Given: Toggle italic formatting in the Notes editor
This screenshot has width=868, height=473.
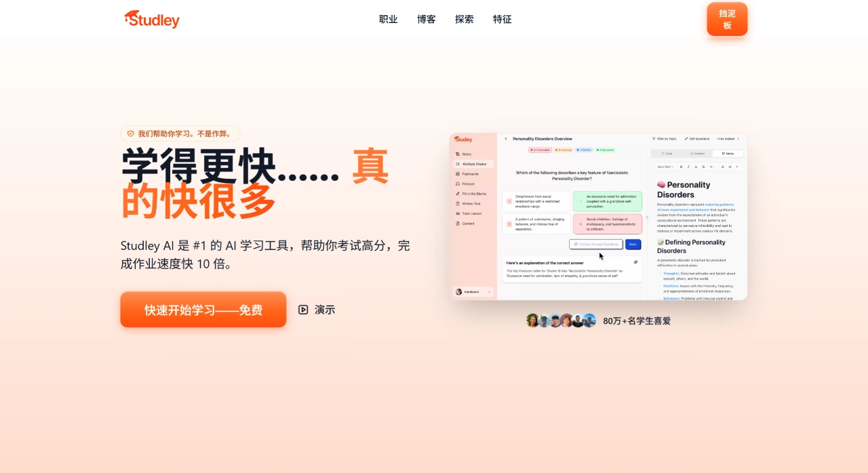Looking at the screenshot, I should pyautogui.click(x=688, y=167).
